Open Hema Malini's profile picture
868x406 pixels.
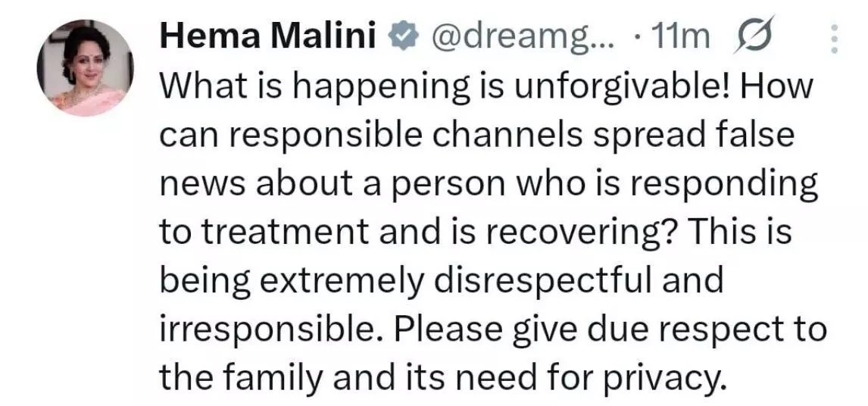click(x=85, y=68)
